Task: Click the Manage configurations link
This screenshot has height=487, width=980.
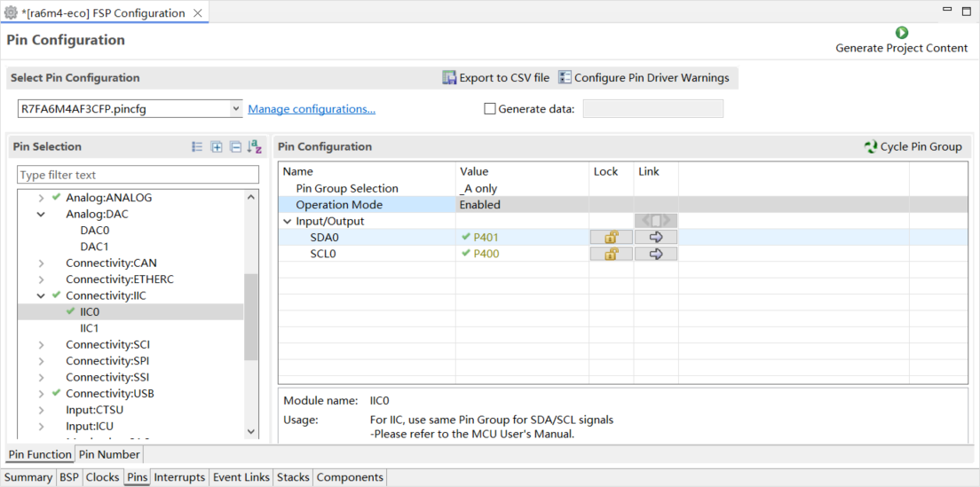Action: [312, 109]
